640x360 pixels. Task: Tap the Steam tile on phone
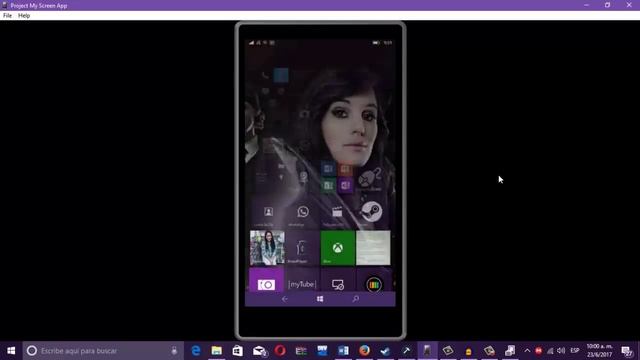pyautogui.click(x=371, y=212)
